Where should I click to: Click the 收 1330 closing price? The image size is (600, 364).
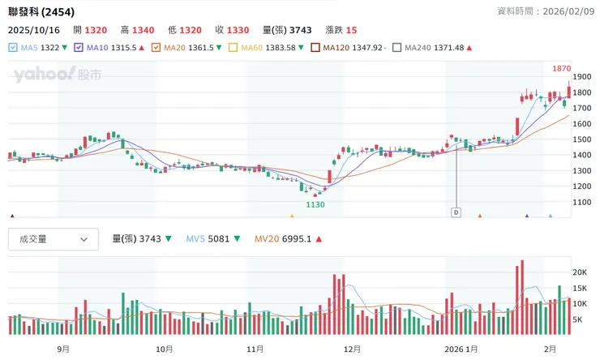click(x=232, y=30)
